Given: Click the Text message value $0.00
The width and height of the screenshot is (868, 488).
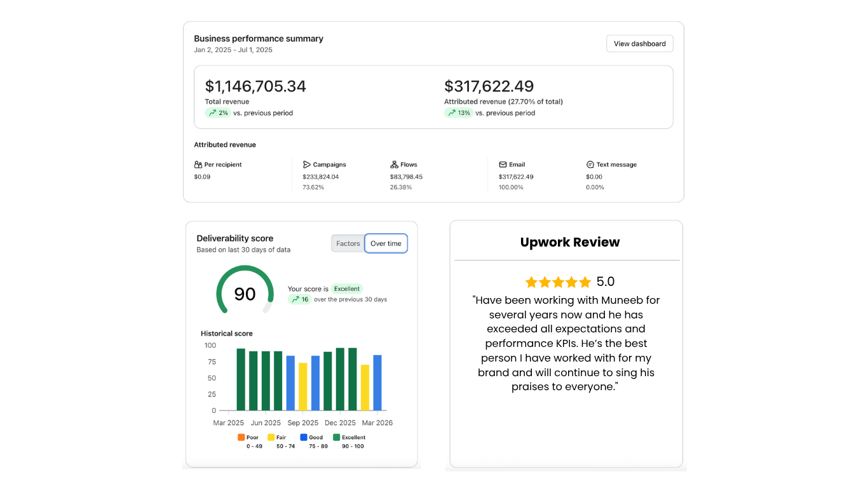Looking at the screenshot, I should (594, 177).
